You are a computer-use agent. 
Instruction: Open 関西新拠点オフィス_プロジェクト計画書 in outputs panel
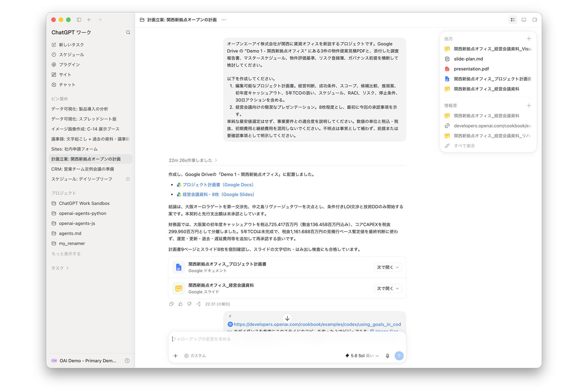pos(488,79)
